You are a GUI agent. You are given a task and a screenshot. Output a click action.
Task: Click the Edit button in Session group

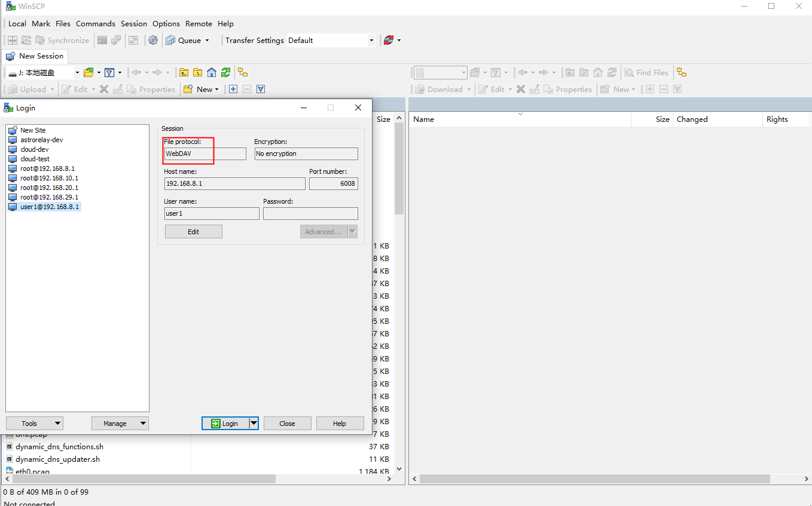click(193, 231)
